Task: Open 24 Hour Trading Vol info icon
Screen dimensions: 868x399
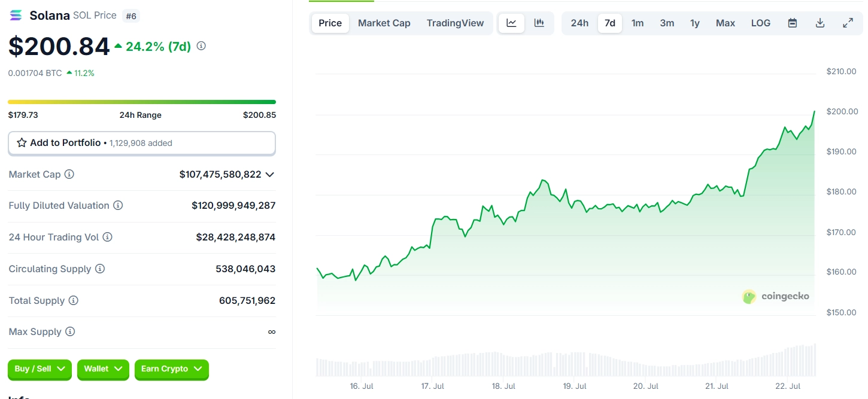Action: 107,237
